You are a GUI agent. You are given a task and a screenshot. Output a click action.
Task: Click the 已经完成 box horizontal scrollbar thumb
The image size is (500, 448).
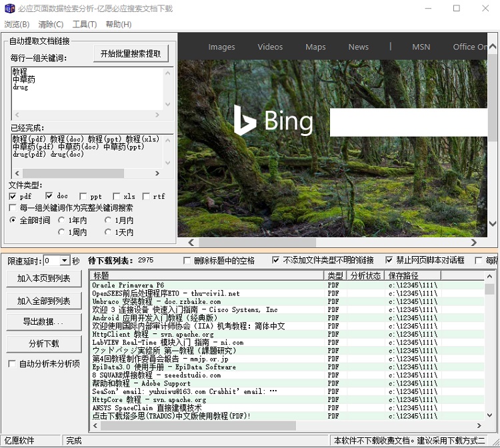(x=73, y=173)
